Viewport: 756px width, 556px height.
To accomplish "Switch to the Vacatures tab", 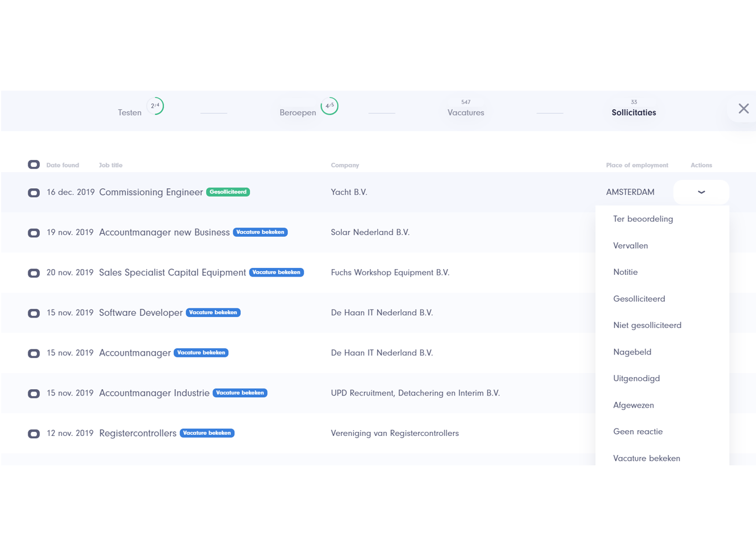I will 465,113.
